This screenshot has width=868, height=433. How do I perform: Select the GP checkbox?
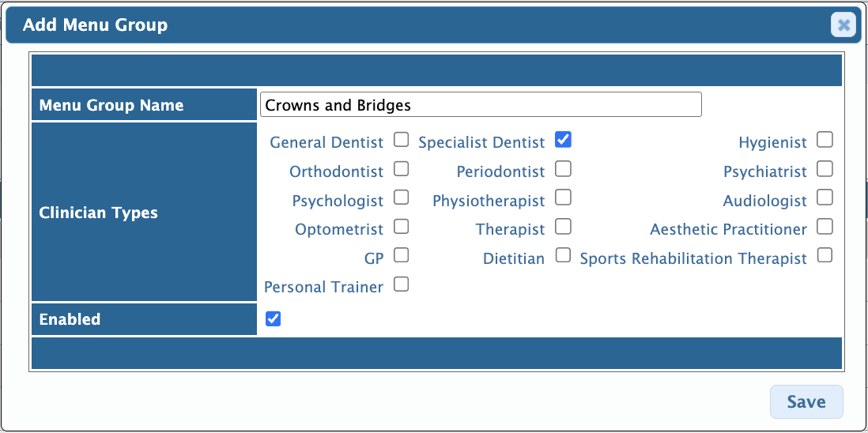pyautogui.click(x=402, y=255)
